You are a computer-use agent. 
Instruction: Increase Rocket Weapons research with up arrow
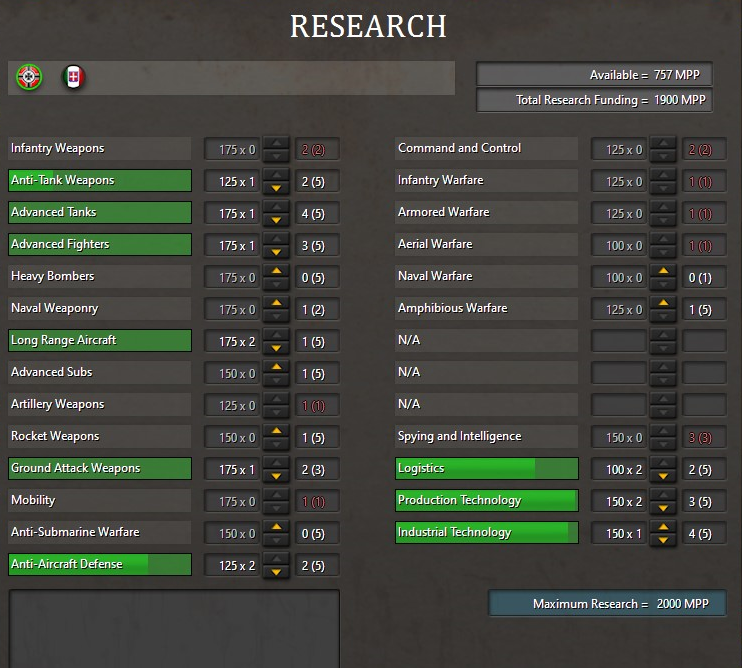(276, 431)
